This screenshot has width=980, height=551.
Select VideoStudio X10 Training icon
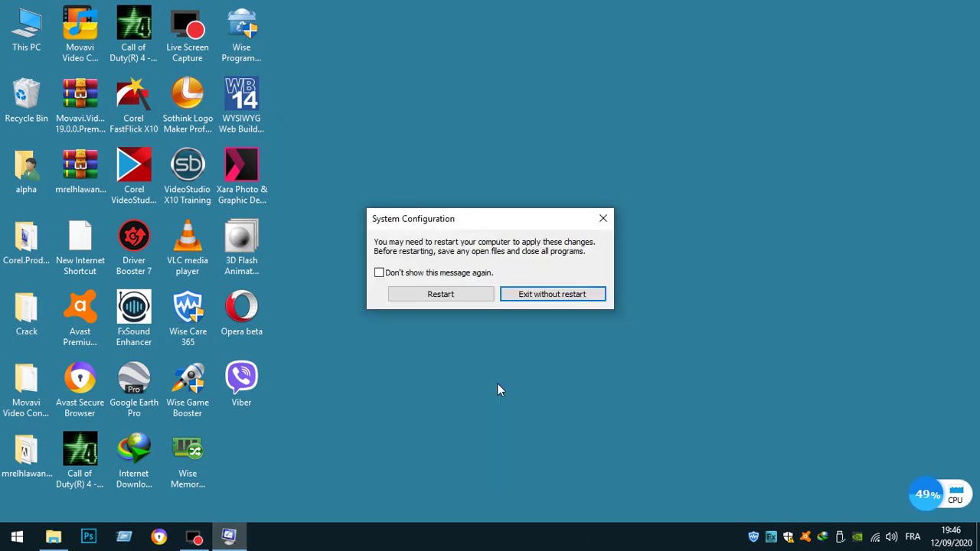(x=188, y=178)
